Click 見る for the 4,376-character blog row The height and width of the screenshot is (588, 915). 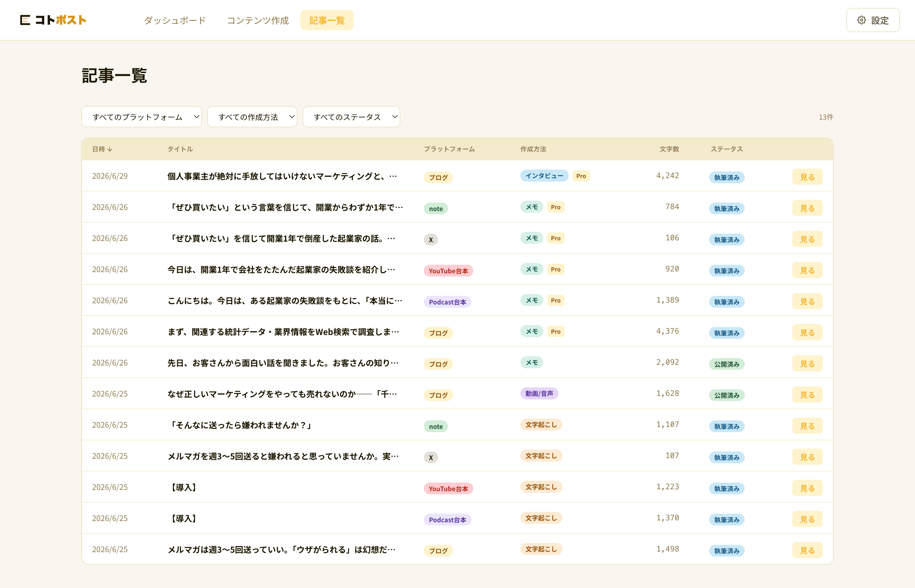coord(807,332)
